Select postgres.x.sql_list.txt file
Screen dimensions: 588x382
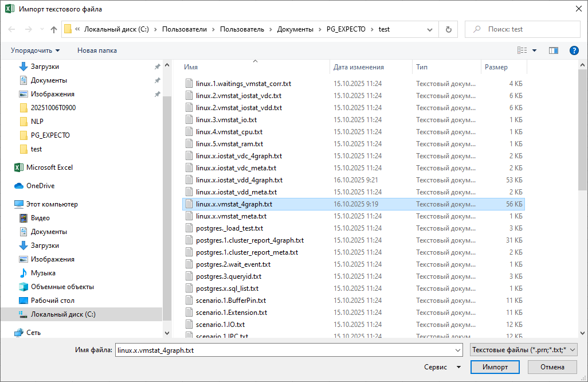click(x=227, y=289)
